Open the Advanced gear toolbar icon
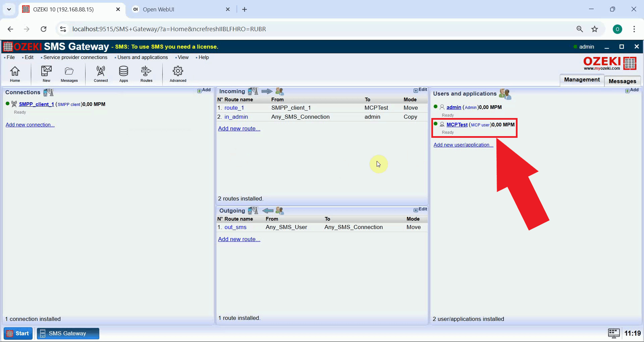 click(178, 74)
